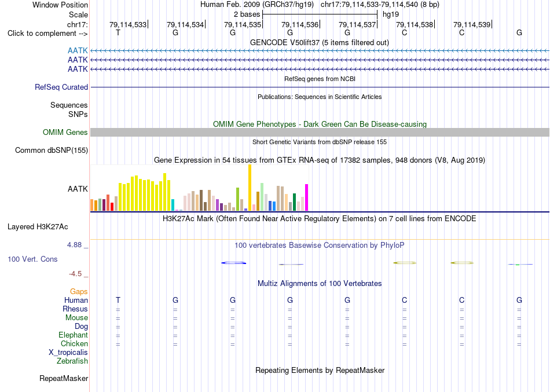This screenshot has width=550, height=392.
Task: Select the X_tropicalis species label
Action: (x=68, y=353)
